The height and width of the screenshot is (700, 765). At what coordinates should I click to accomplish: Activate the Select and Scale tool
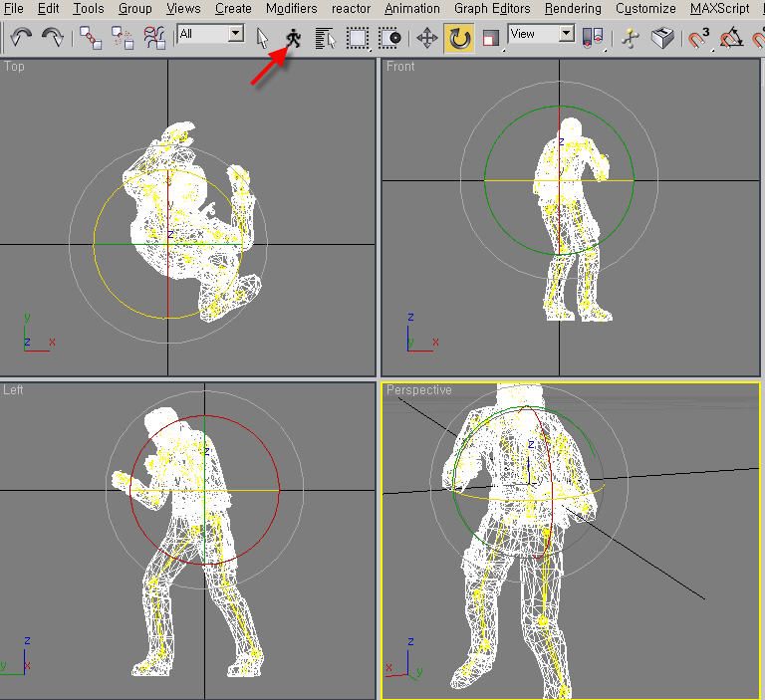[x=491, y=38]
